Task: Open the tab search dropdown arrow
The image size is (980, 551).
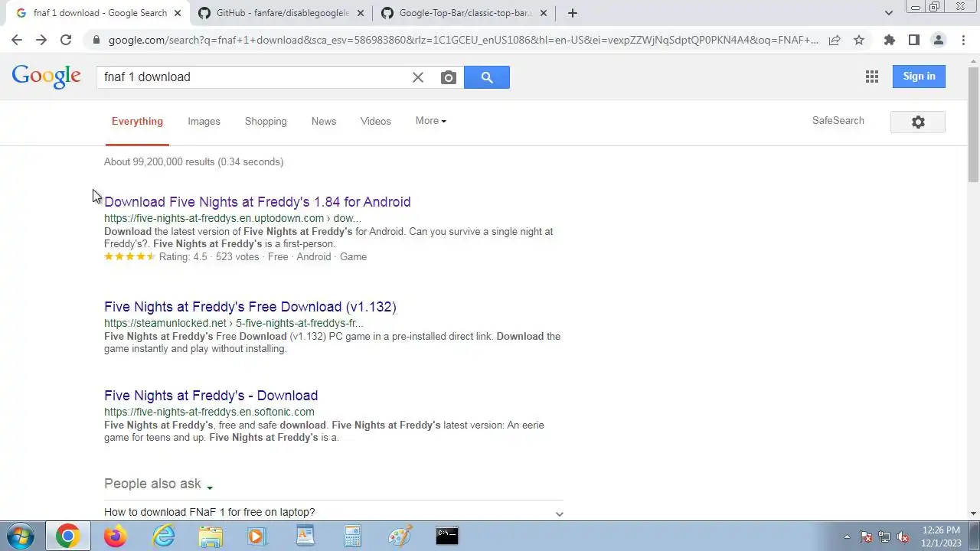Action: pos(888,13)
